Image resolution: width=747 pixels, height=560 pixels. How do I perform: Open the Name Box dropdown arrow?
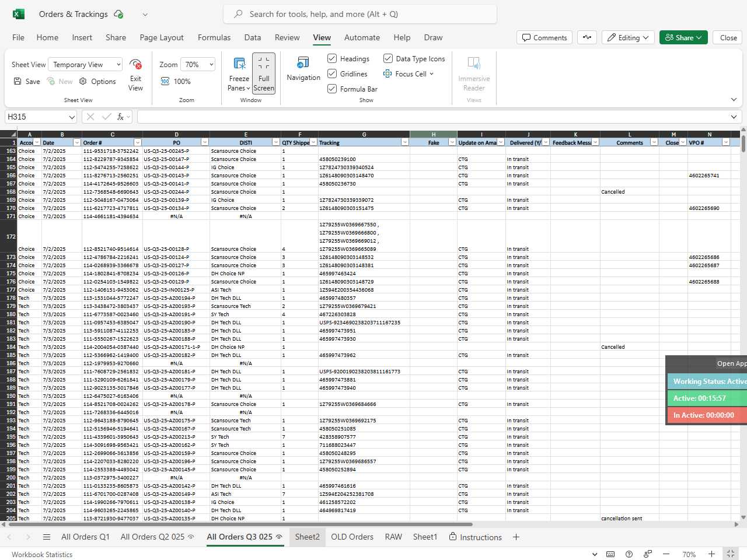coord(72,117)
